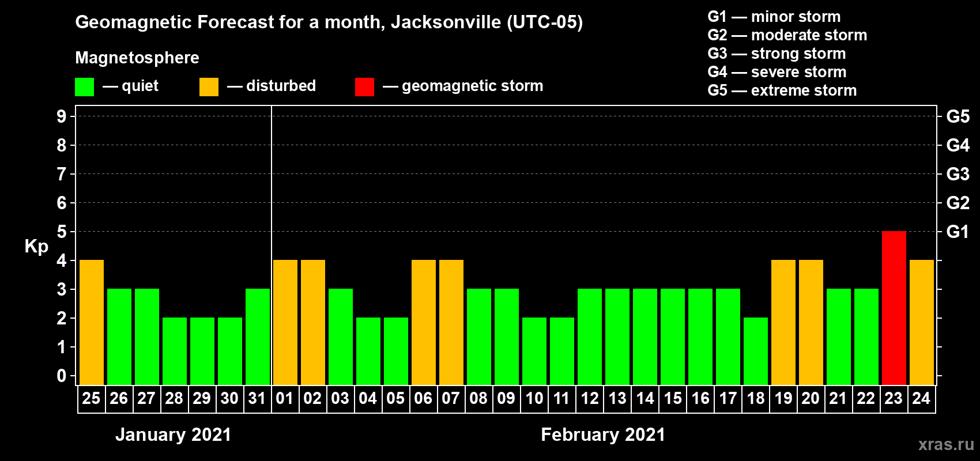Viewport: 980px width, 461px height.
Task: Click the green quiet legend swatch
Action: pyautogui.click(x=84, y=87)
